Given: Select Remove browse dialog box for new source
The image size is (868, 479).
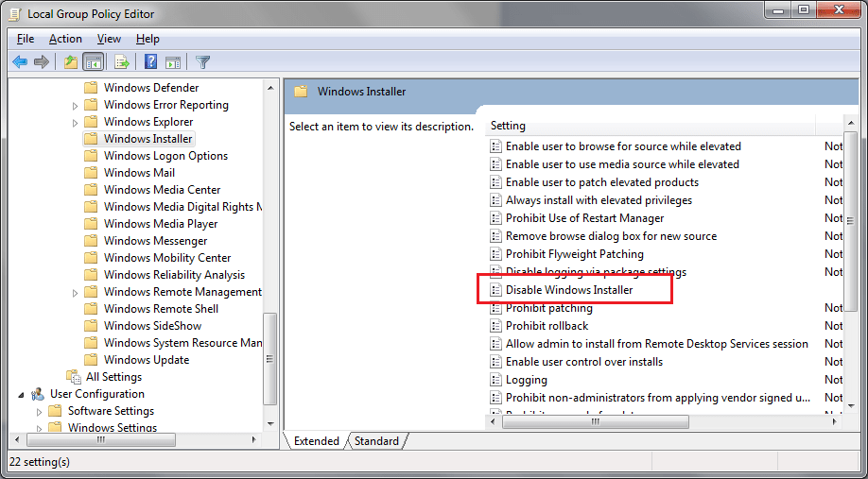Looking at the screenshot, I should coord(611,236).
